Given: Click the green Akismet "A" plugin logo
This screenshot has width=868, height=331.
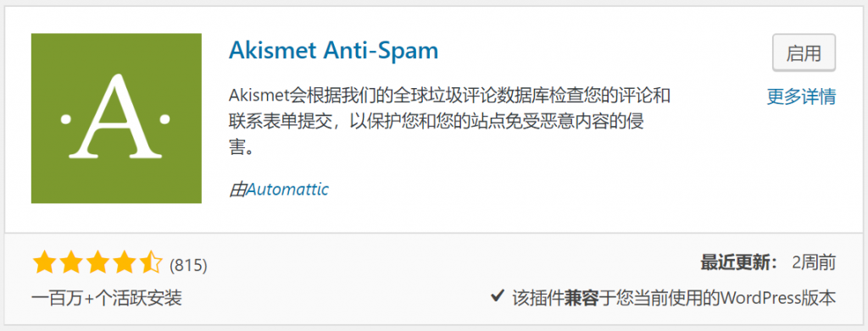Looking at the screenshot, I should pos(116,119).
